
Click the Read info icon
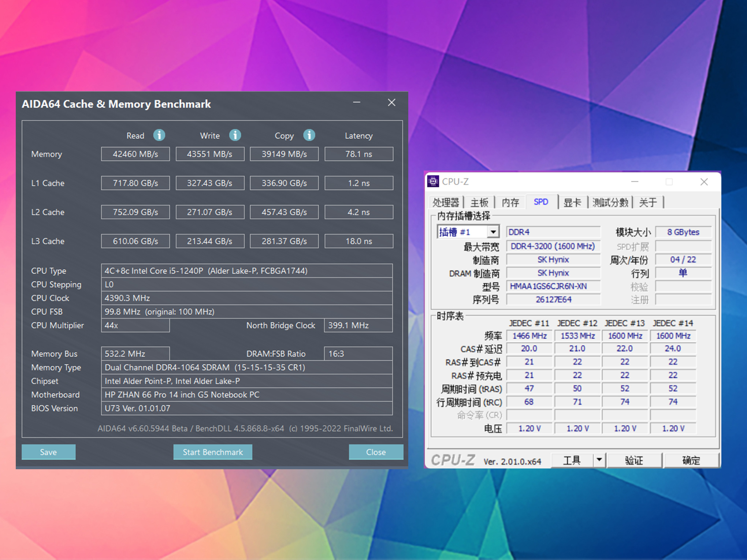click(x=159, y=135)
